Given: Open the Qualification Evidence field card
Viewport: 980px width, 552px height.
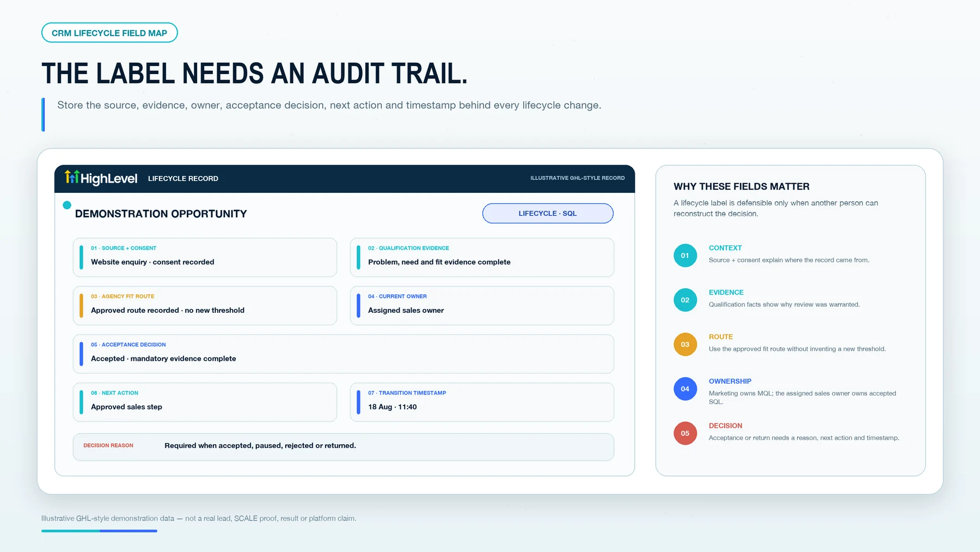Looking at the screenshot, I should tap(482, 257).
